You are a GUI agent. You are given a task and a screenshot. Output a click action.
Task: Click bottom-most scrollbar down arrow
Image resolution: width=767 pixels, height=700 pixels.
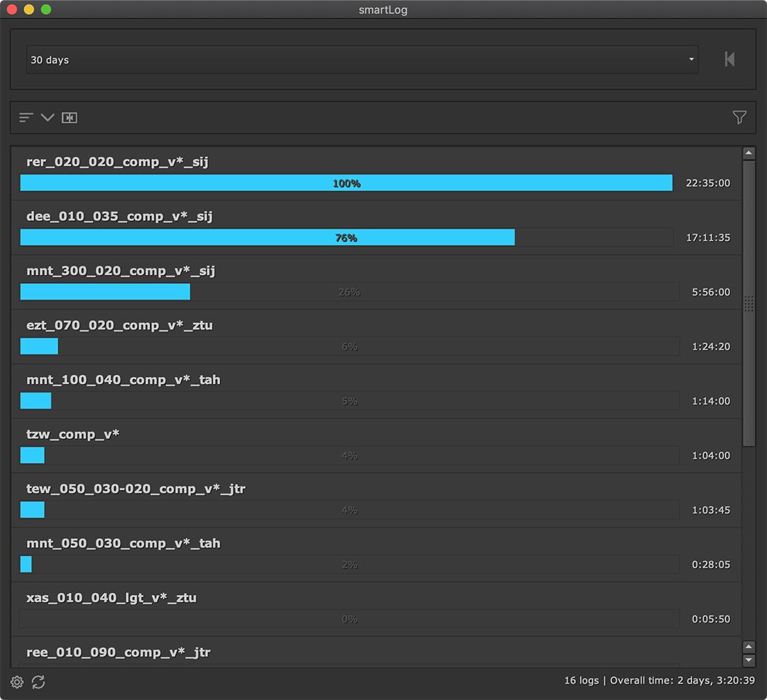749,661
